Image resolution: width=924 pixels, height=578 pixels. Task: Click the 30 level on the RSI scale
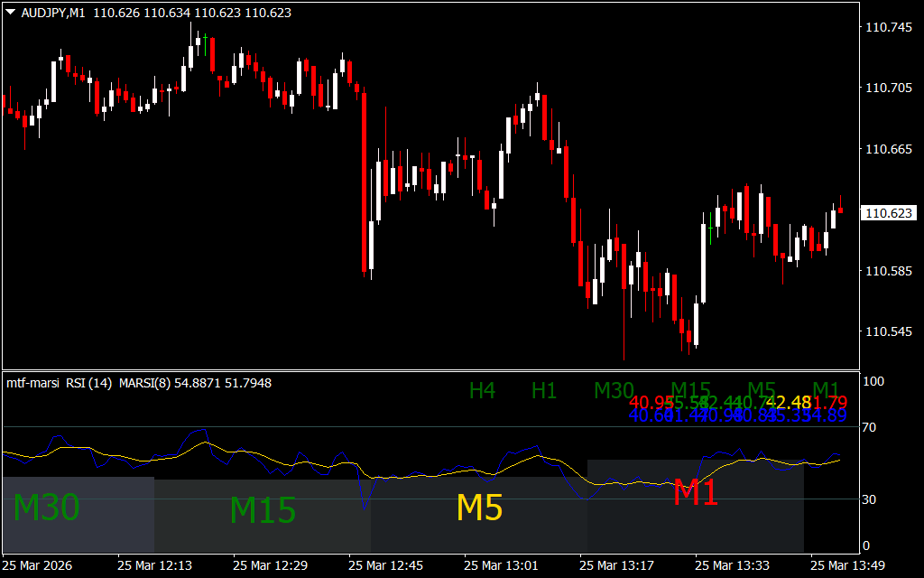click(x=872, y=499)
